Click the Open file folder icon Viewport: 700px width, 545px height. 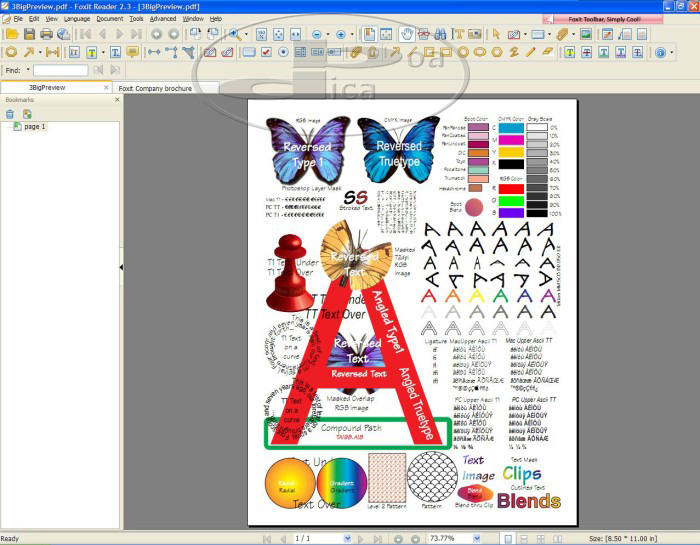[x=12, y=34]
